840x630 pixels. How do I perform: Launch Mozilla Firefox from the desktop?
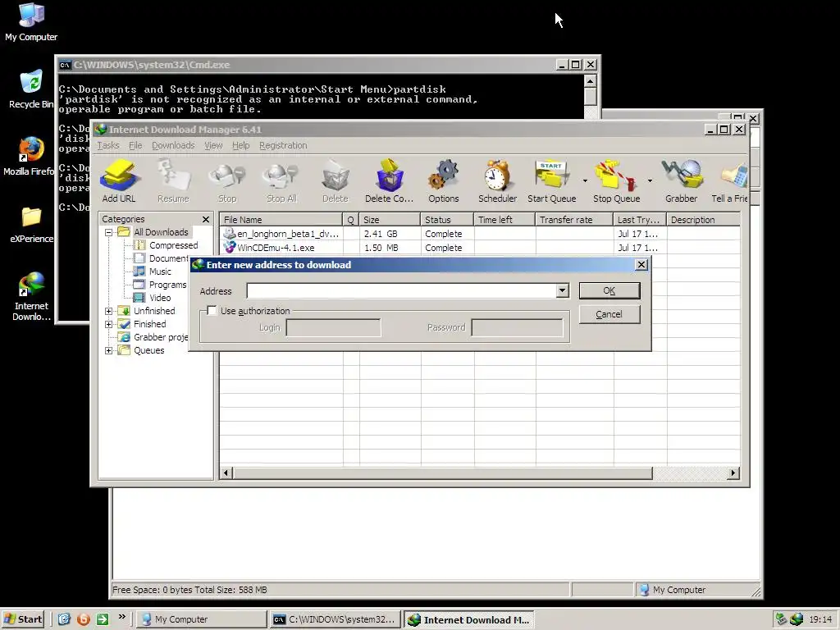tap(30, 157)
